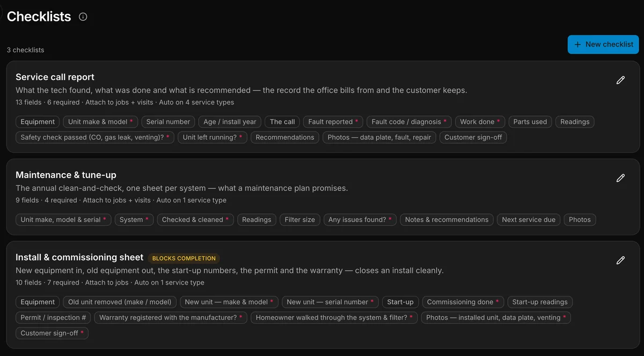Select the 'Serial number' field chip

(x=169, y=122)
